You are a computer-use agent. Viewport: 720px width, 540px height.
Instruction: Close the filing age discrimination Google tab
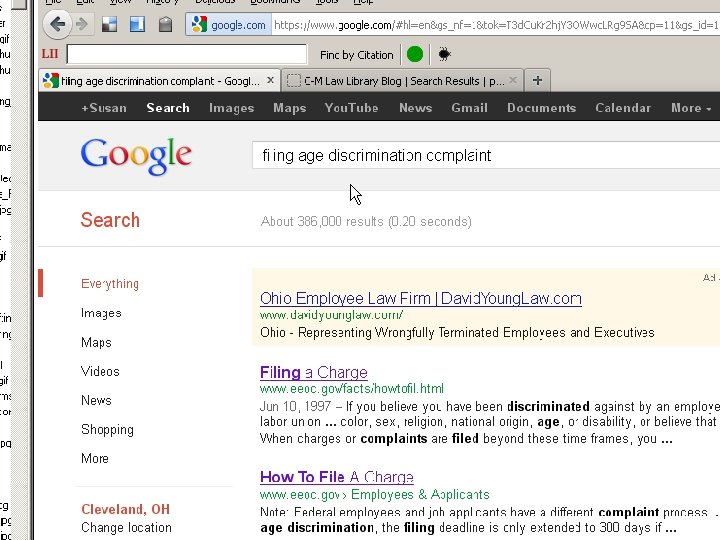pyautogui.click(x=270, y=80)
